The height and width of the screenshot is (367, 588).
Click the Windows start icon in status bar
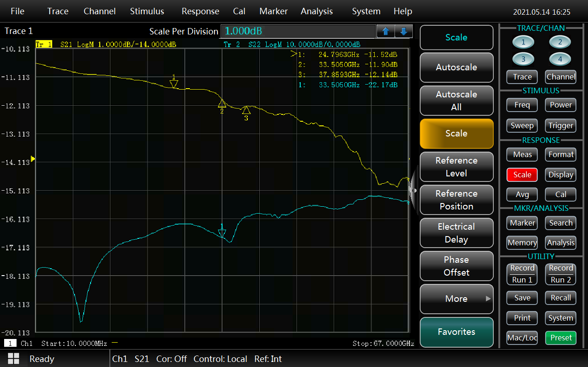point(13,359)
